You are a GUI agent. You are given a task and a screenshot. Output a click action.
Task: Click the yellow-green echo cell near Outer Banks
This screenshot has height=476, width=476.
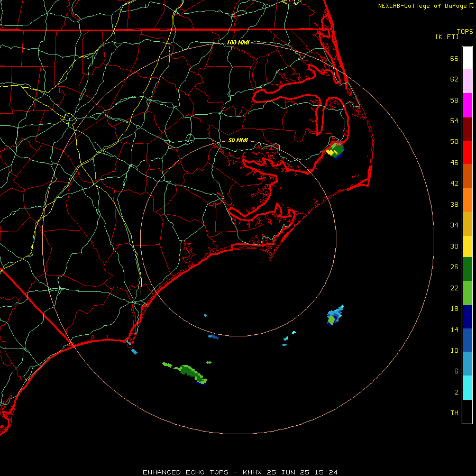point(335,150)
